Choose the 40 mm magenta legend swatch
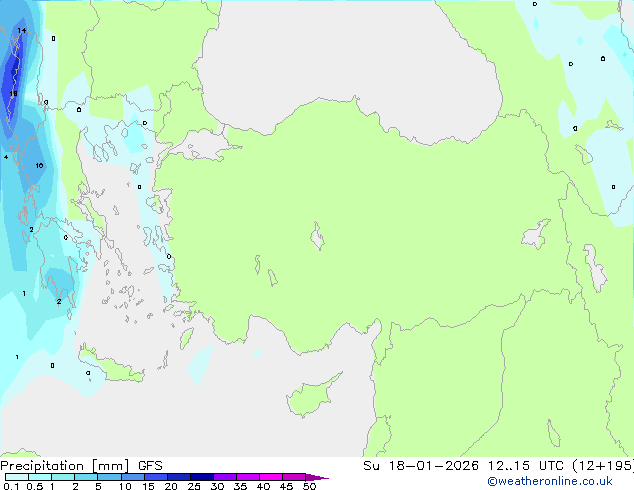This screenshot has width=634, height=490. (271, 477)
